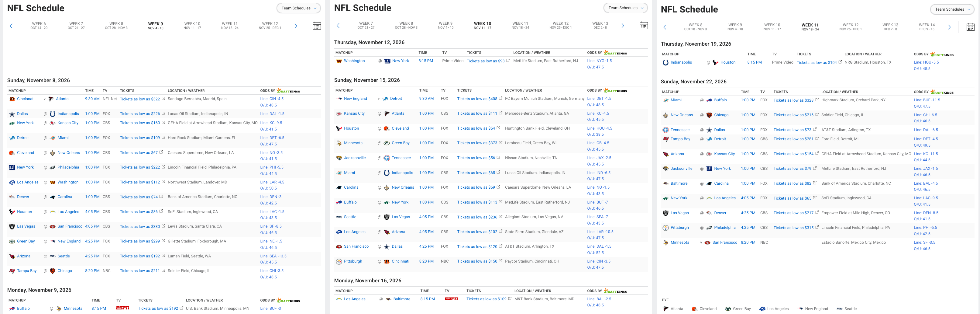This screenshot has width=980, height=314.
Task: Open Green Bay in the Minnesota @ Green Bay row
Action: pyautogui.click(x=401, y=143)
